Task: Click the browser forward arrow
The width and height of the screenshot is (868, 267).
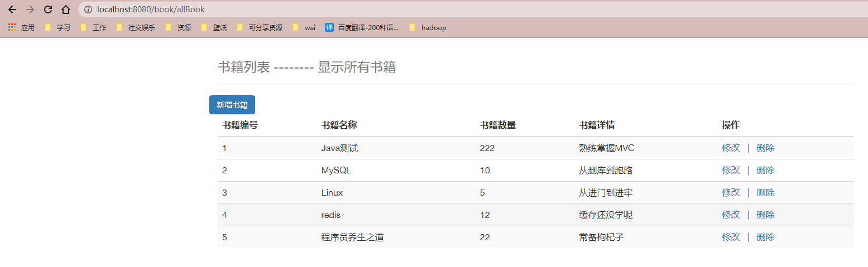Action: click(30, 9)
